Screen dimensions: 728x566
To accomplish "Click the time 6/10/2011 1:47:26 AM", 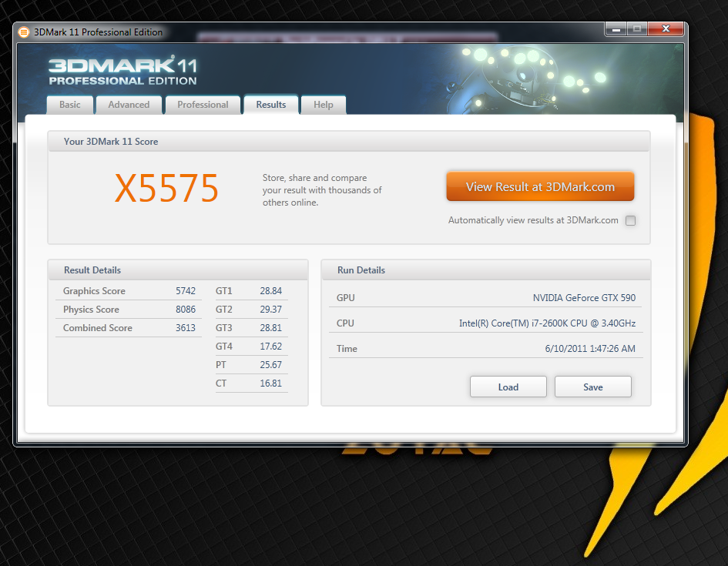I will coord(590,349).
